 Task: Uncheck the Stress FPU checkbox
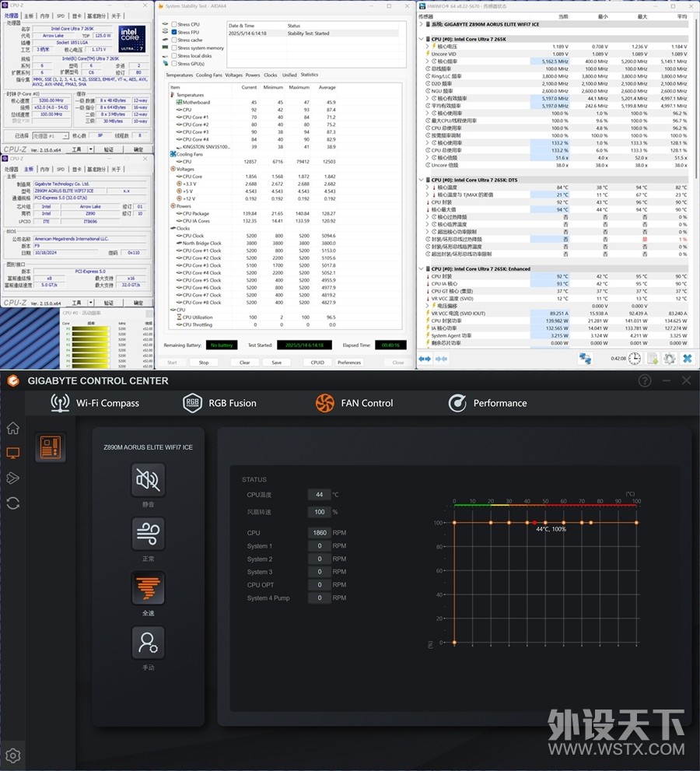tap(173, 33)
